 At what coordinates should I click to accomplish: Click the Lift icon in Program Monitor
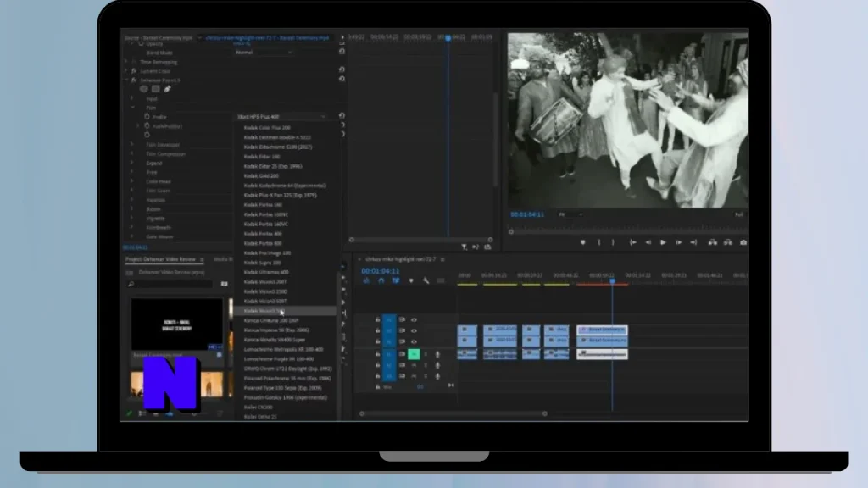pyautogui.click(x=712, y=242)
